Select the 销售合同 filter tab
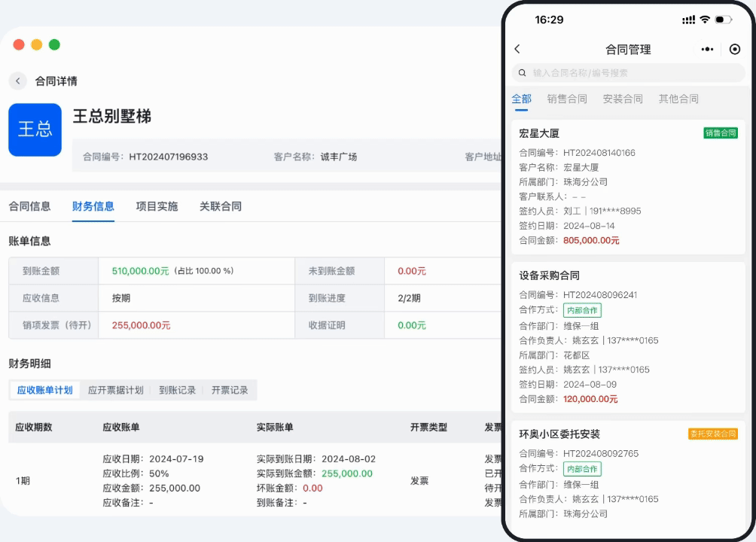The image size is (756, 542). point(567,99)
